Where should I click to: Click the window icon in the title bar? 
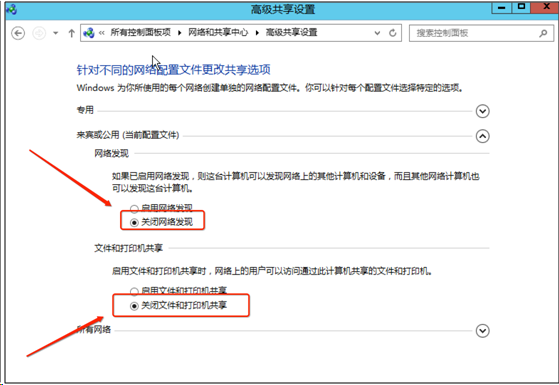(11, 9)
